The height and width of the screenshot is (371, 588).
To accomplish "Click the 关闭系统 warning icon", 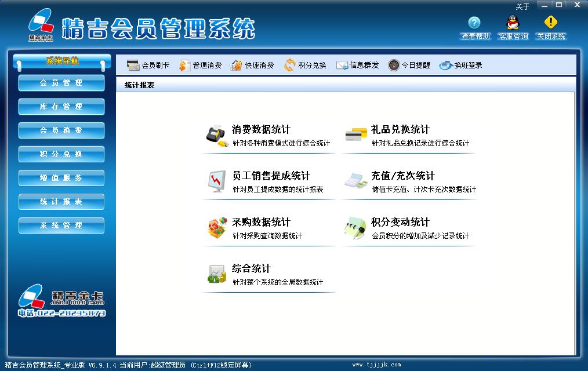I will point(550,23).
